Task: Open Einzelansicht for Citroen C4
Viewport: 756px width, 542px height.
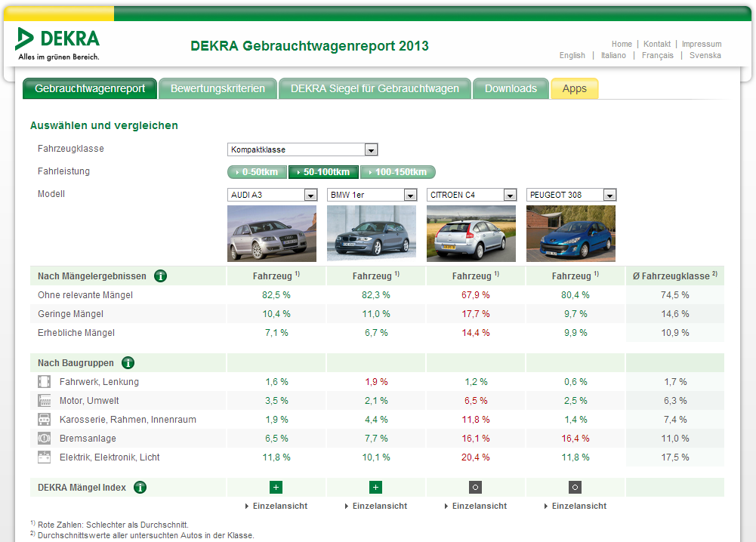Action: [476, 506]
